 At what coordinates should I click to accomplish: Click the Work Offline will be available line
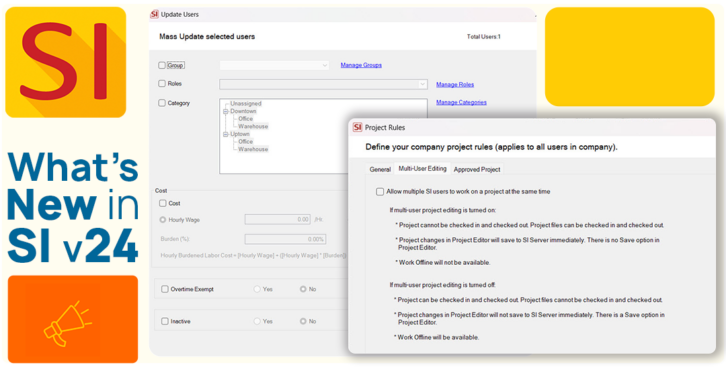coord(437,337)
